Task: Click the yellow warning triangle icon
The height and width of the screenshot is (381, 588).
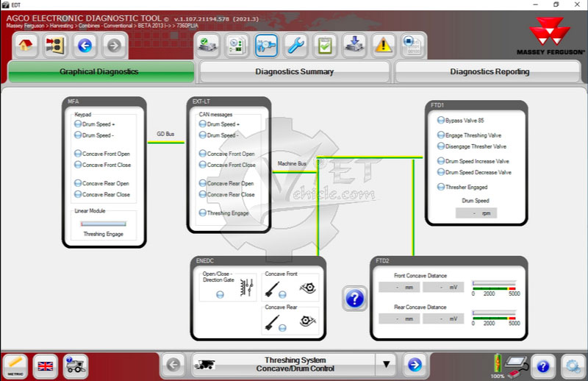Action: tap(384, 46)
